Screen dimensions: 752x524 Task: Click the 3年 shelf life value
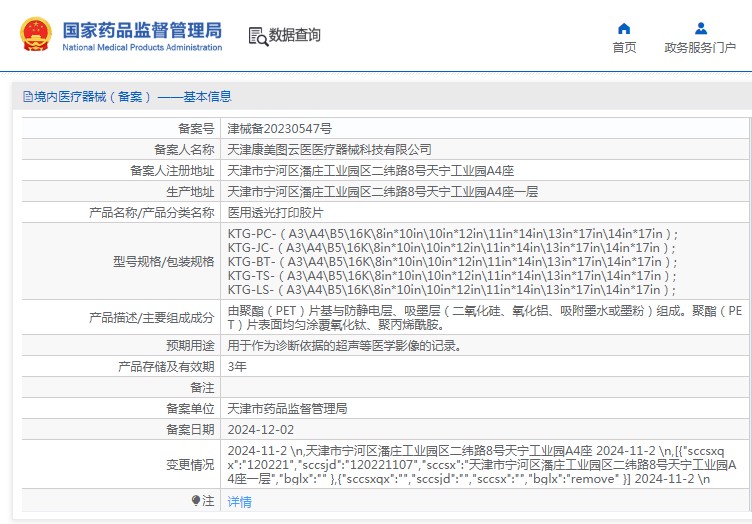tap(236, 367)
